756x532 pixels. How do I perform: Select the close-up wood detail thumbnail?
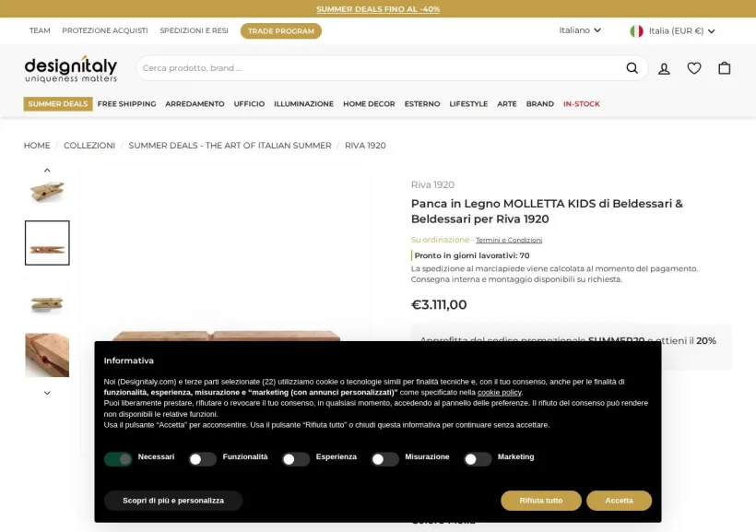pyautogui.click(x=47, y=355)
